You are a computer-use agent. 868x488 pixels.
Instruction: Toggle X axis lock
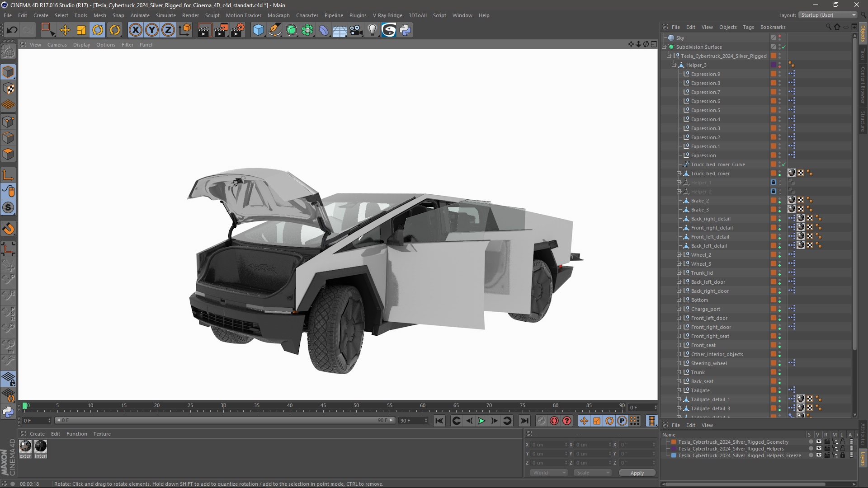pyautogui.click(x=135, y=30)
